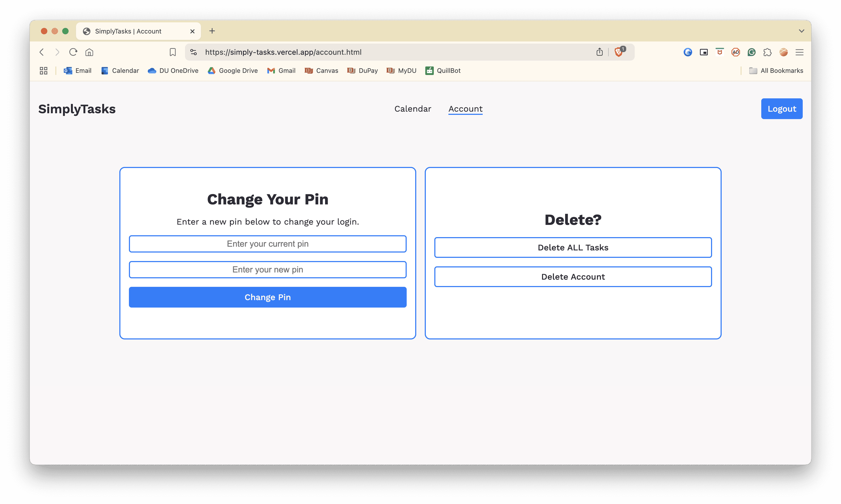Screen dimensions: 841x504
Task: Click the Change Pin button
Action: coord(268,297)
